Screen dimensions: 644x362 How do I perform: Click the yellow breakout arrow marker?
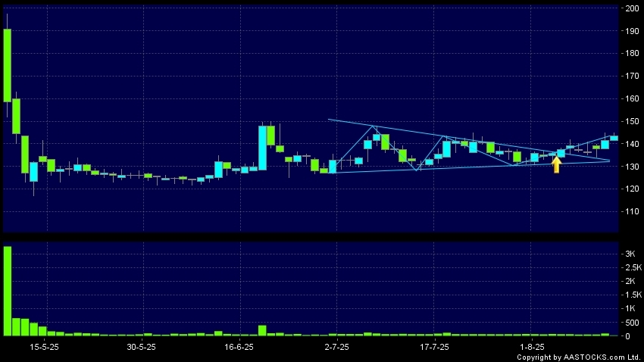[557, 164]
